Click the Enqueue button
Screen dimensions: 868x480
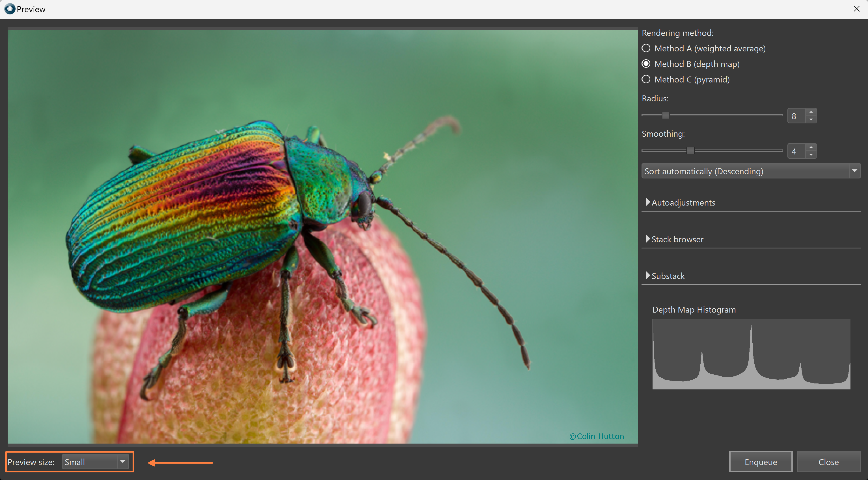click(x=761, y=462)
